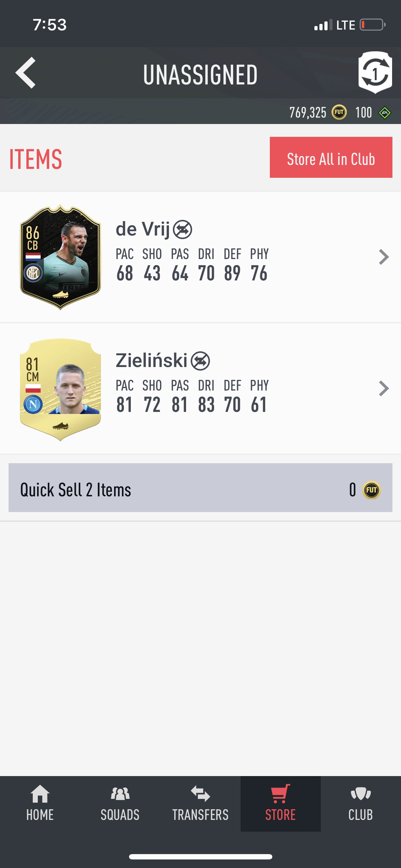Tap untradeable icon next to Zieliński

pos(200,361)
